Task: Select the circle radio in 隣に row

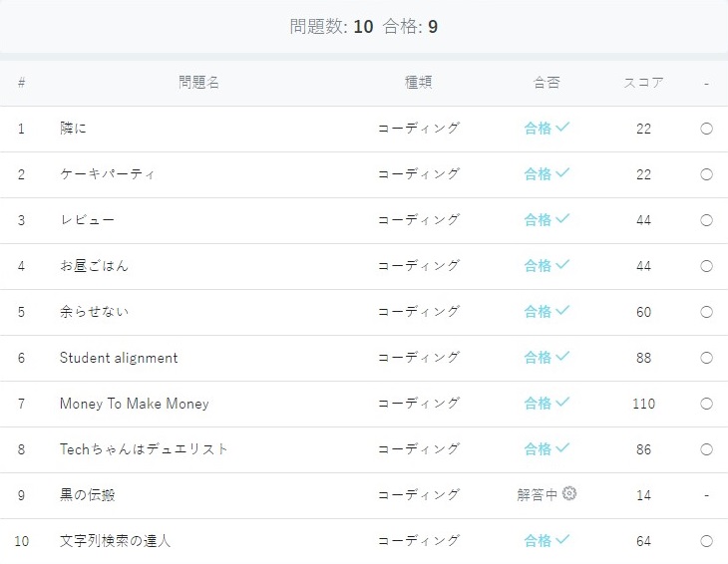Action: (706, 129)
